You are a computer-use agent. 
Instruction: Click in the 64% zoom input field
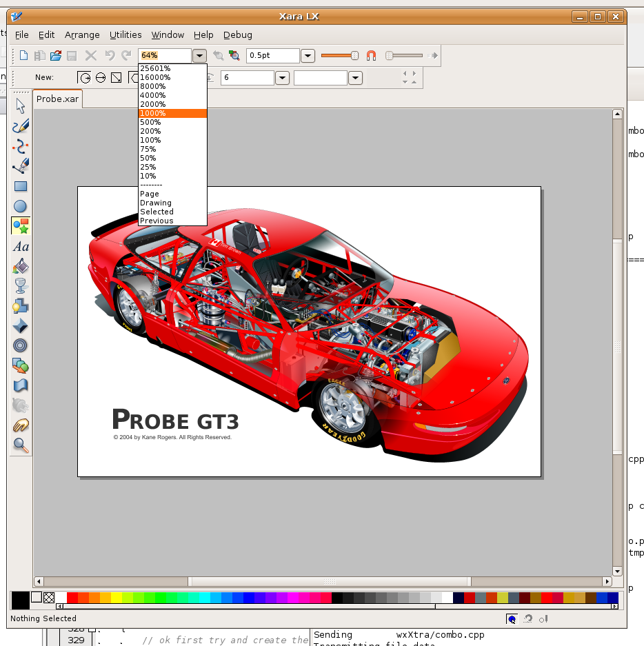pyautogui.click(x=165, y=56)
